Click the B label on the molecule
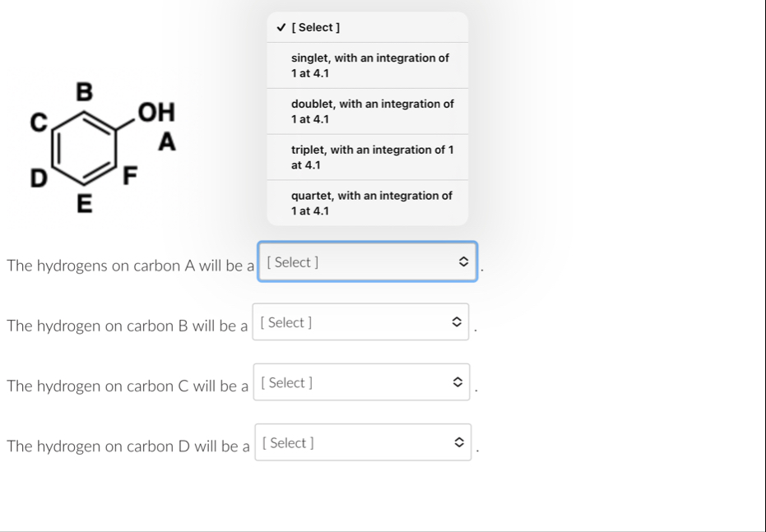 point(85,90)
